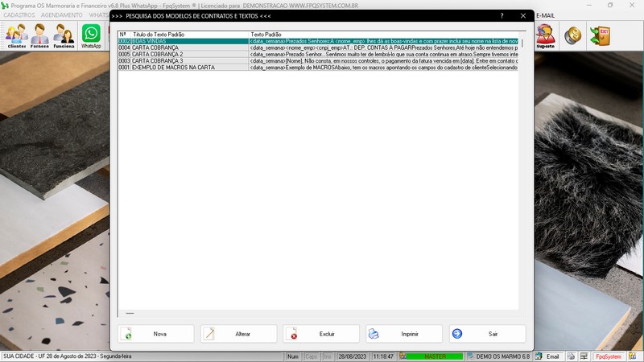This screenshot has height=362, width=644.
Task: Select the CARTA COBRANÇA row 0004
Action: [x=318, y=47]
